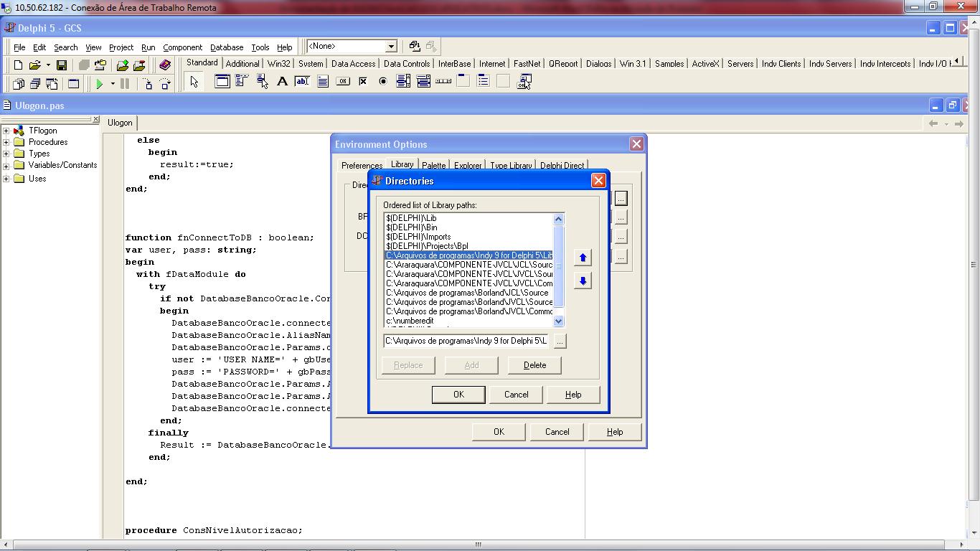Select the Label component (letter A) in palette
Screen dimensions: 980x551
coord(282,82)
